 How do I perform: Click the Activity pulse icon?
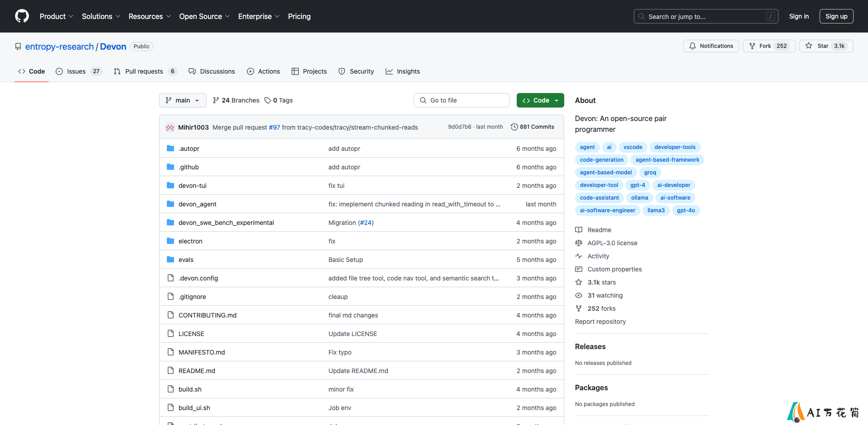[x=579, y=256]
